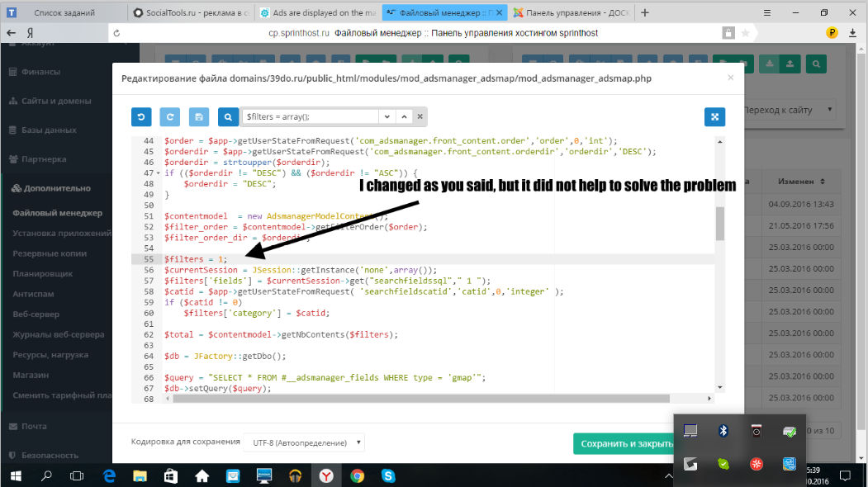Undo last edit in file editor
Viewport: 868px width, 487px height.
(x=141, y=116)
